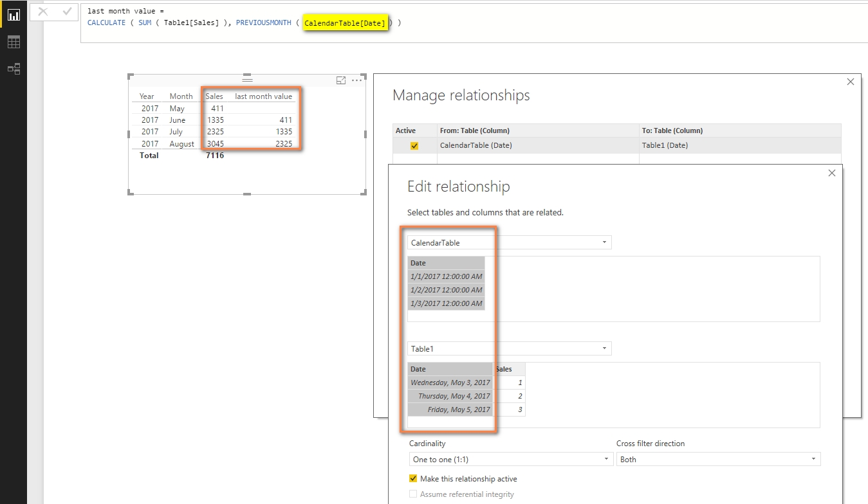Click the Friday, May 5, 2017 cell
868x504 pixels.
[x=450, y=410]
